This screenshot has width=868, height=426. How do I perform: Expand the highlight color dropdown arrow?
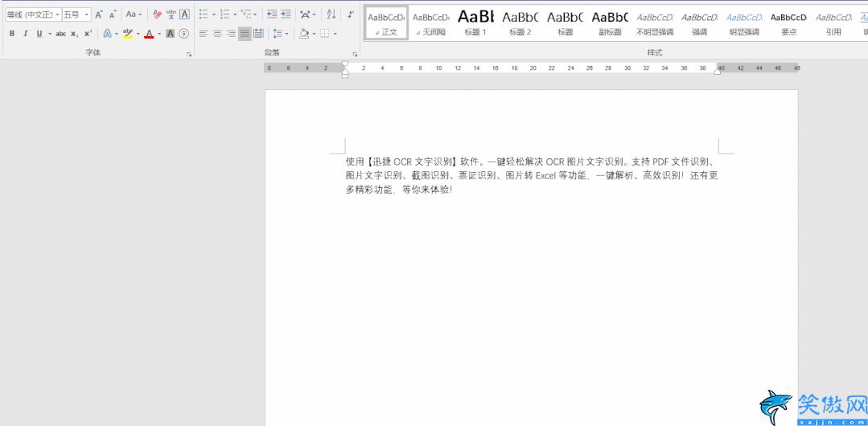coord(138,34)
